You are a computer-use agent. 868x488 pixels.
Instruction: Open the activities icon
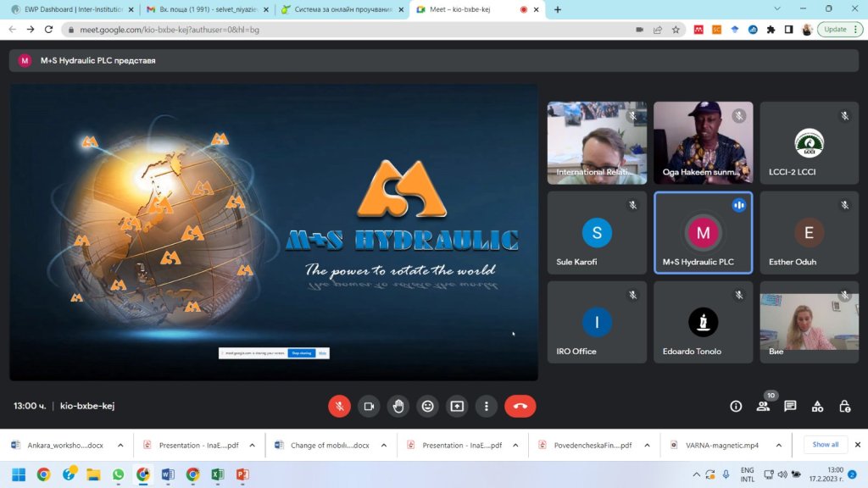pos(817,406)
